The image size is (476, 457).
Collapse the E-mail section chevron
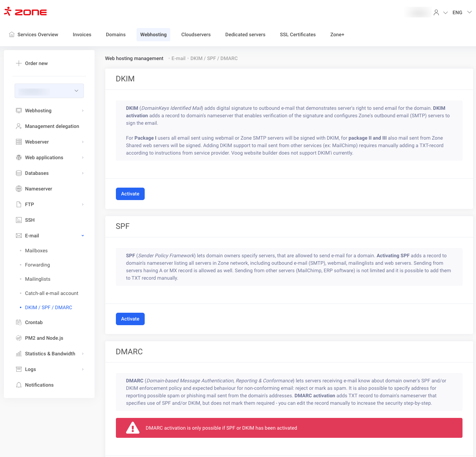pos(83,236)
